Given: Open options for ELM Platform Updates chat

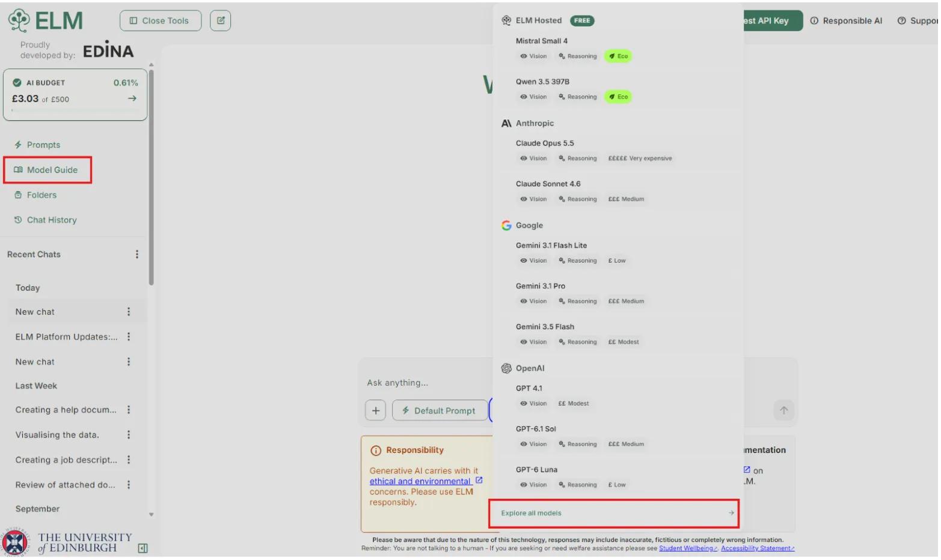Looking at the screenshot, I should click(129, 337).
